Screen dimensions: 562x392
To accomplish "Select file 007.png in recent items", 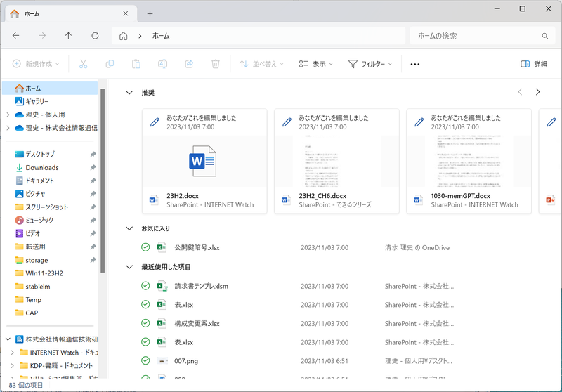I will (x=186, y=361).
